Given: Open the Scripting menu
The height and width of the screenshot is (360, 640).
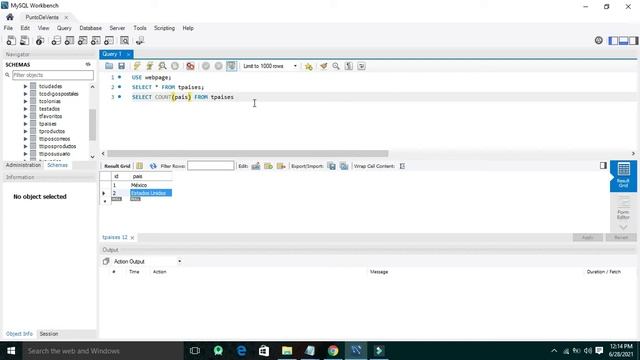Looking at the screenshot, I should click(x=164, y=28).
